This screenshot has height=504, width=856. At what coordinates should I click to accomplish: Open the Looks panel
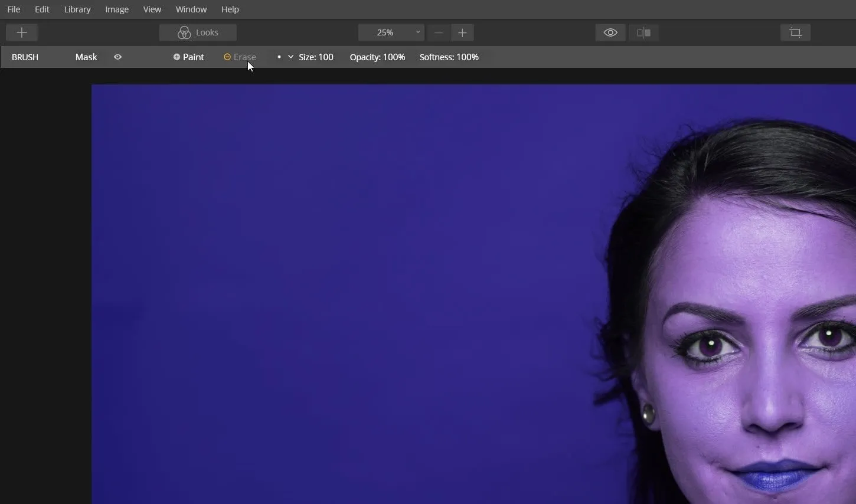[198, 32]
